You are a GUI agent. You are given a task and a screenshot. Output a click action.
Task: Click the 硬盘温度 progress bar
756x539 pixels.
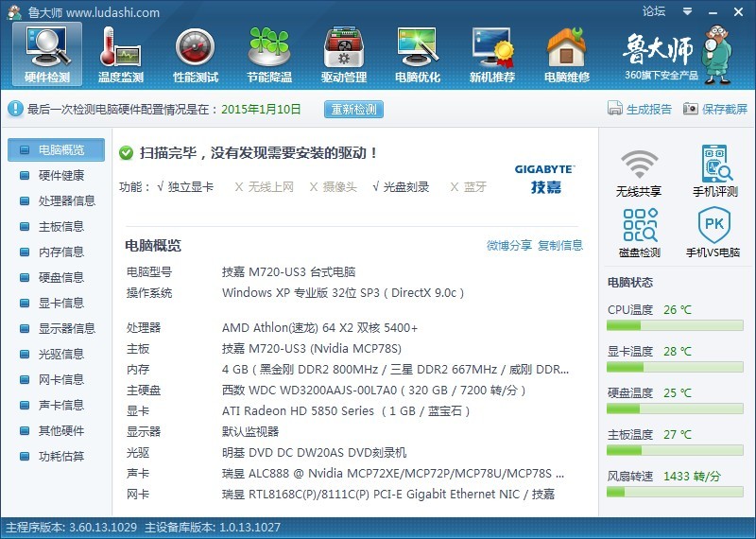tap(675, 409)
